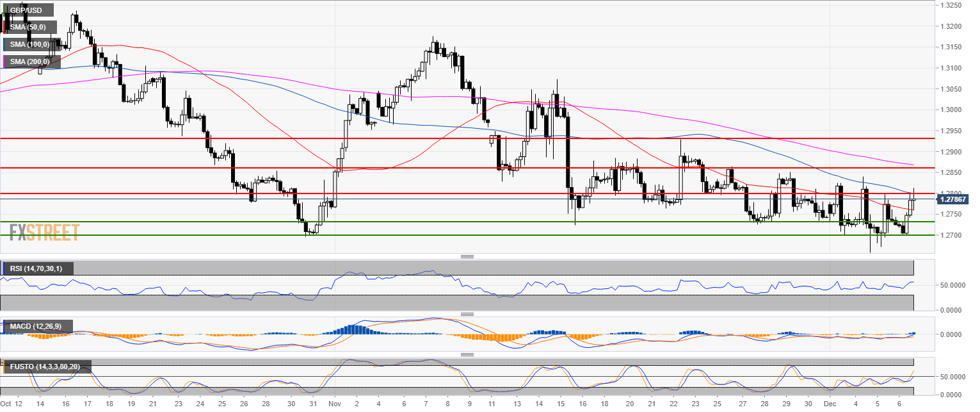The height and width of the screenshot is (412, 980).
Task: Select the RSI (14,70,30,1) indicator label
Action: (37, 268)
